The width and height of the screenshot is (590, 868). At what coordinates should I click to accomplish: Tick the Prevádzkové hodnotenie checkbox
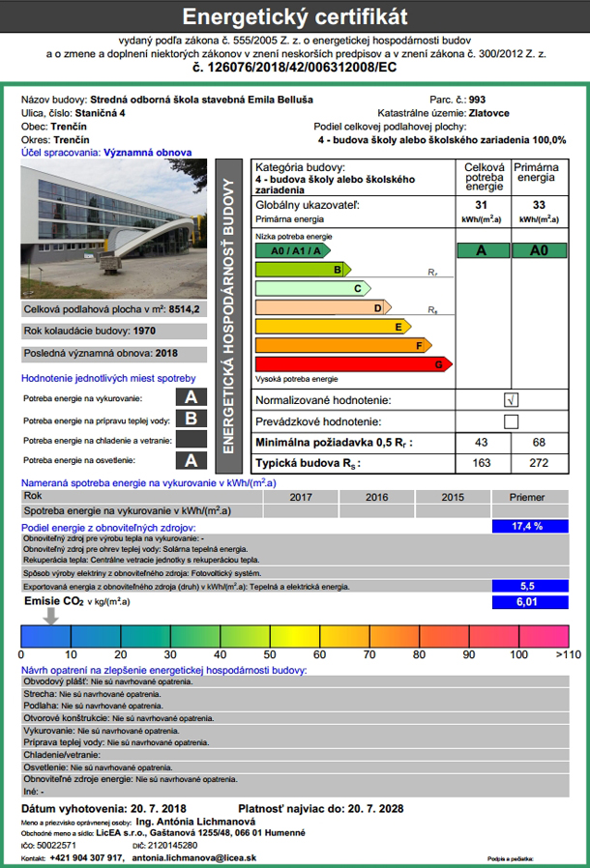tap(511, 421)
